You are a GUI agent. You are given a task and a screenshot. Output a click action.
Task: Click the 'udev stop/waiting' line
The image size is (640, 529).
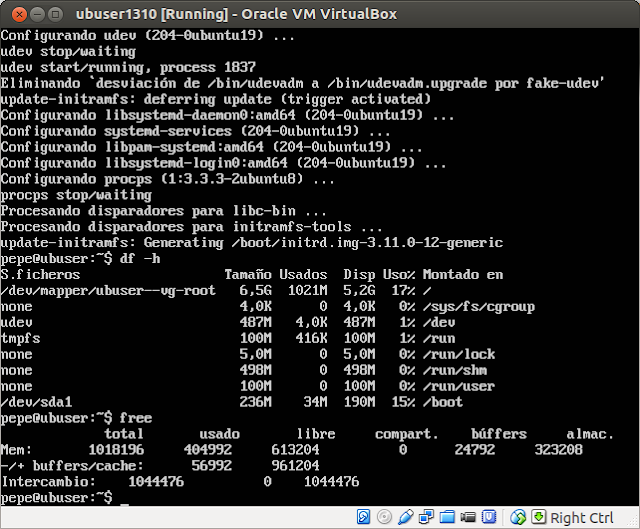pos(68,51)
